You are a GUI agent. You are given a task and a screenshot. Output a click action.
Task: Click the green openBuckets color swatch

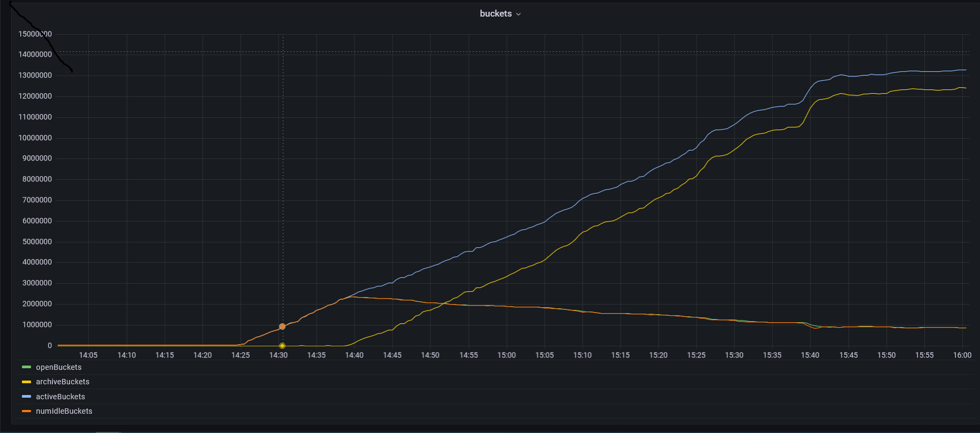[x=26, y=367]
